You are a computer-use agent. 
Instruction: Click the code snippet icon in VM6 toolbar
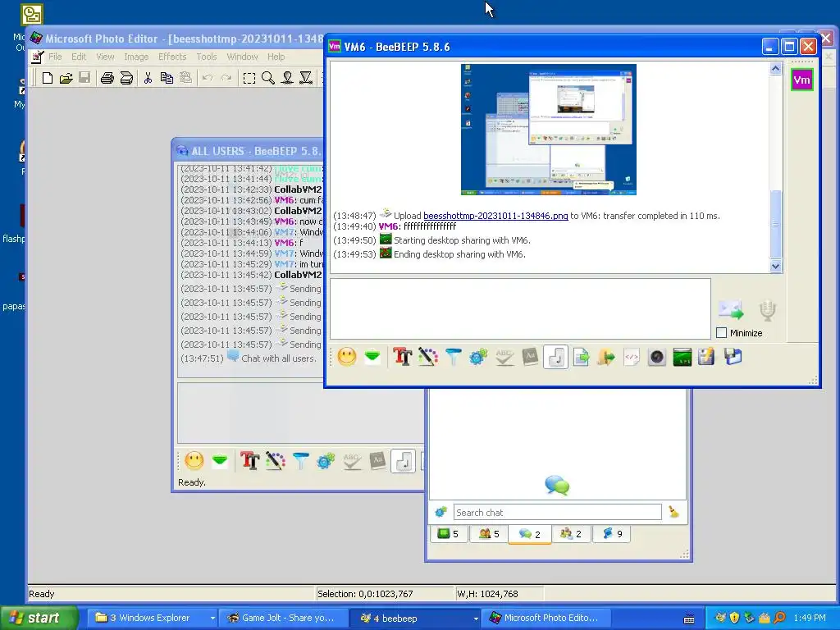point(632,357)
